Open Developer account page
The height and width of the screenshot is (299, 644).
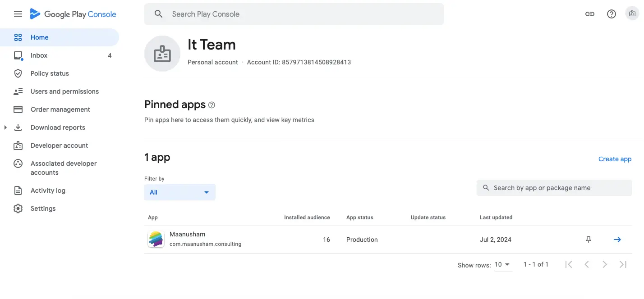point(60,145)
